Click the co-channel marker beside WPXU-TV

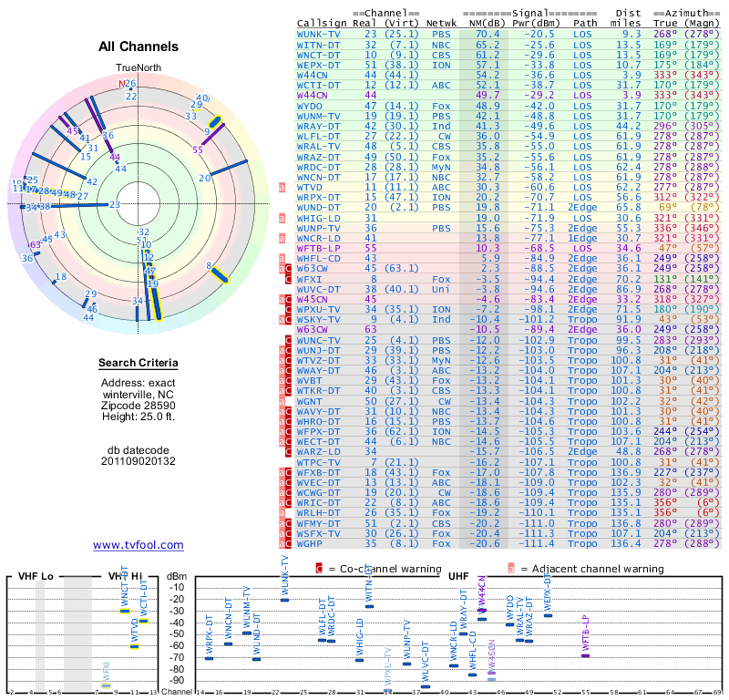point(288,309)
